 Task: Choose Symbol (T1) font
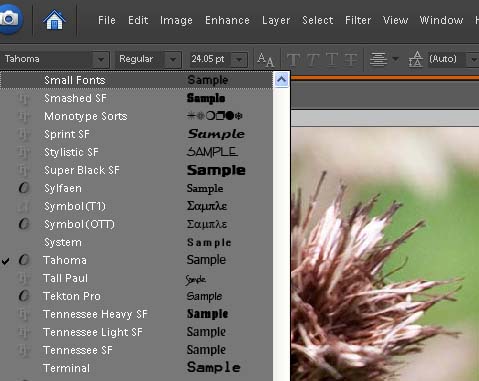(x=136, y=206)
